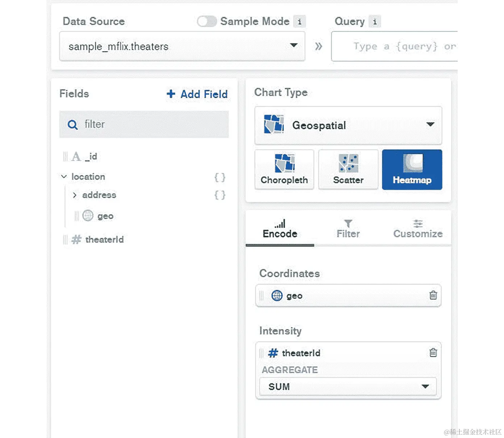Click the Intensity section label
Screen dimensions: 504x438
click(280, 331)
